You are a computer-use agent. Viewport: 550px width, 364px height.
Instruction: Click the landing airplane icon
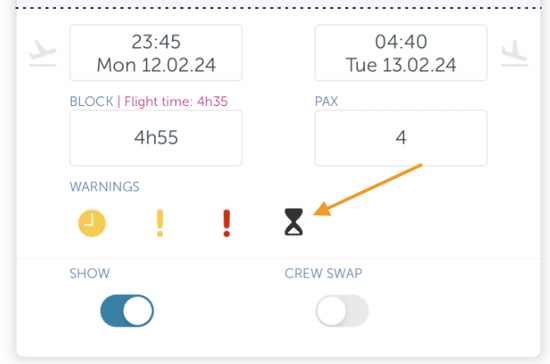point(514,53)
